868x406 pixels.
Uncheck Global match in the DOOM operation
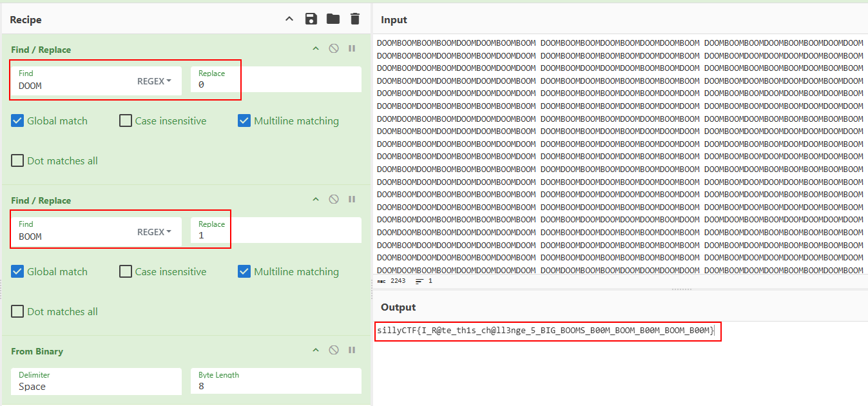point(18,121)
